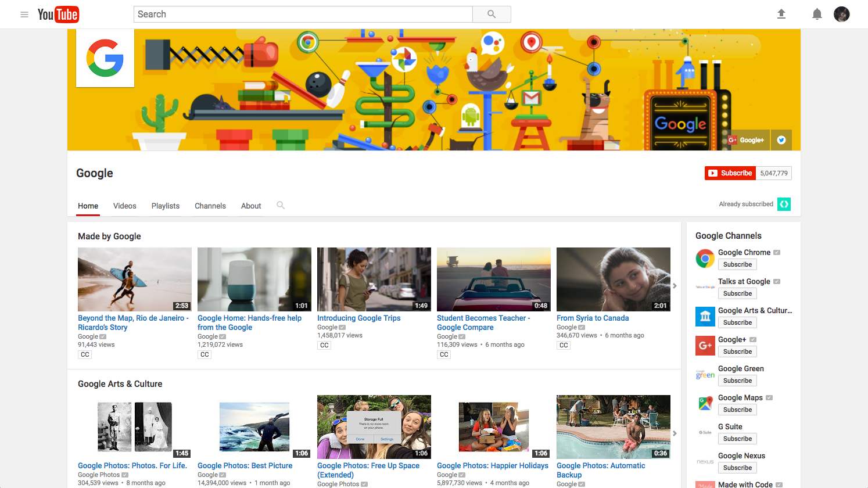The width and height of the screenshot is (868, 488).
Task: Click the 5,047,779 subscriber count
Action: (x=774, y=173)
